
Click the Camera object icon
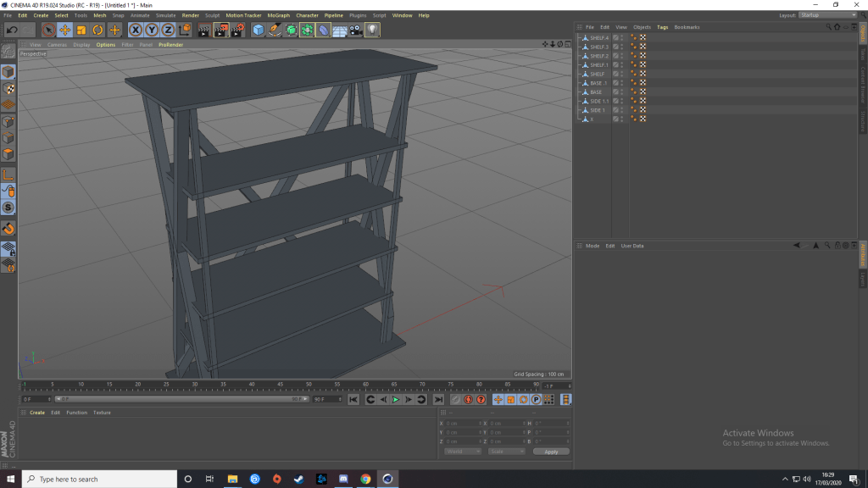click(x=356, y=30)
